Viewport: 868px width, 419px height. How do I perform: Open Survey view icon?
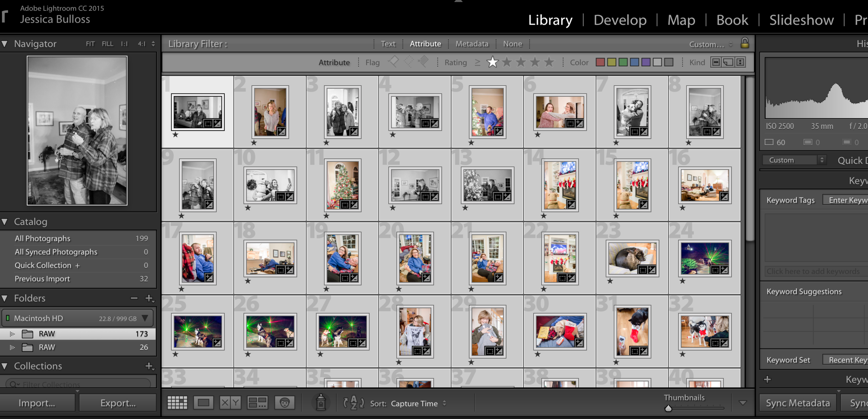257,403
